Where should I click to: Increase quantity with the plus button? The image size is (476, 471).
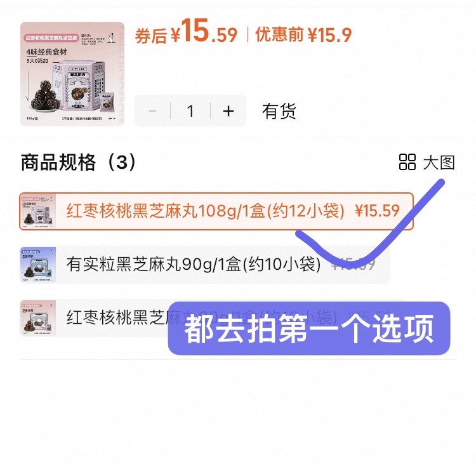(228, 111)
